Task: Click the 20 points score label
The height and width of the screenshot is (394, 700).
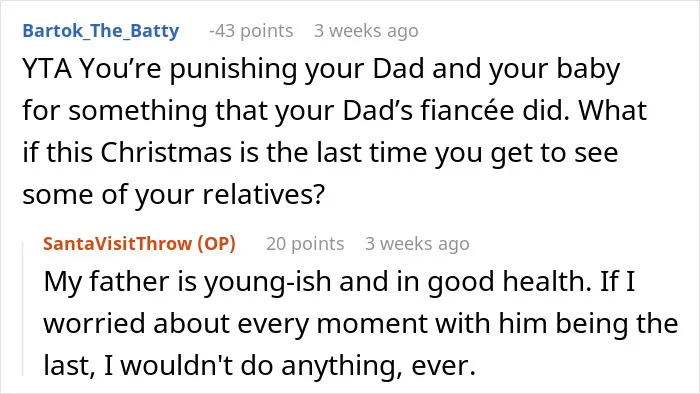Action: click(x=305, y=244)
